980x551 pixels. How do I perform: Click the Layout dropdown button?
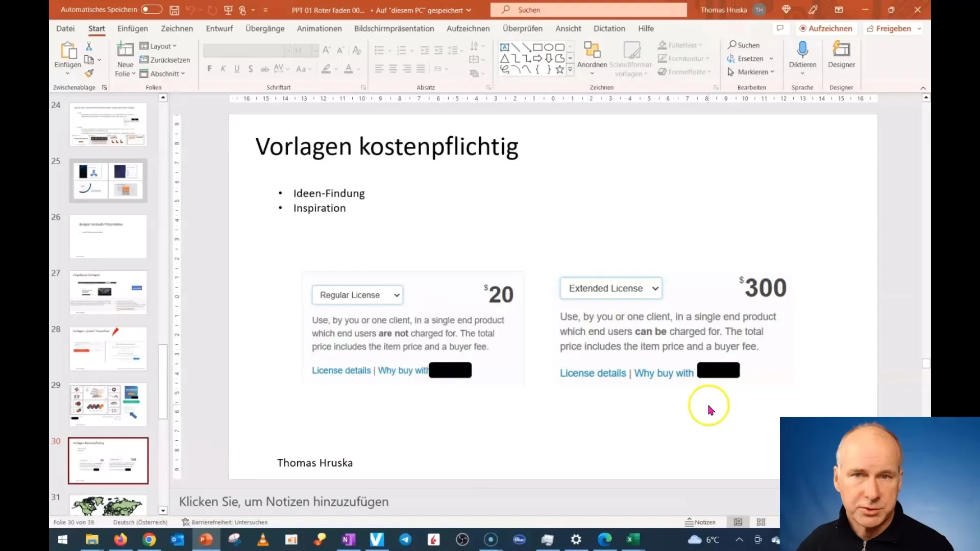[x=160, y=45]
